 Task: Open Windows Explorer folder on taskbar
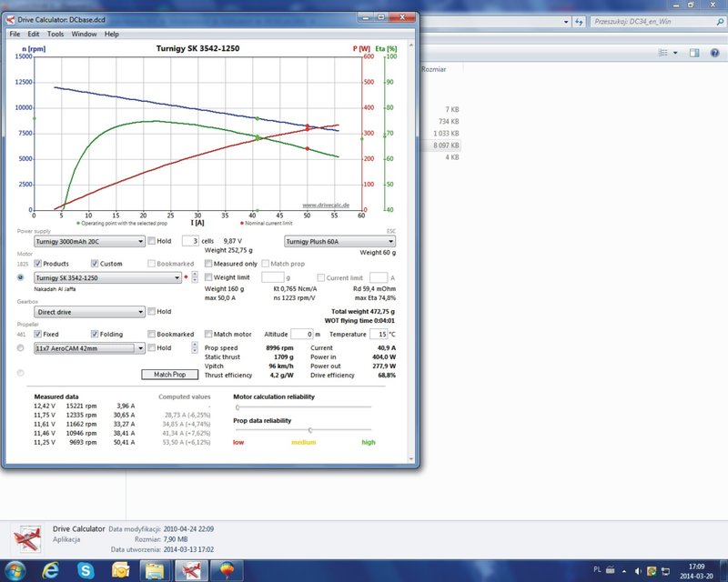coord(156,570)
